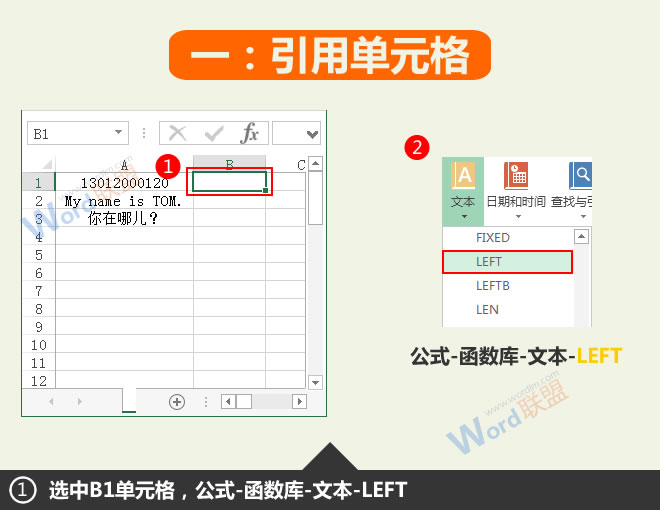Click the Name Box showing B1
This screenshot has width=660, height=510.
click(x=77, y=133)
